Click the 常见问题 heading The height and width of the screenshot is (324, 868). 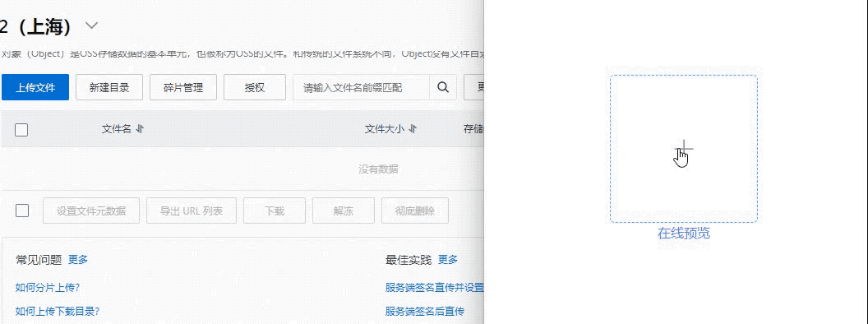pyautogui.click(x=39, y=259)
